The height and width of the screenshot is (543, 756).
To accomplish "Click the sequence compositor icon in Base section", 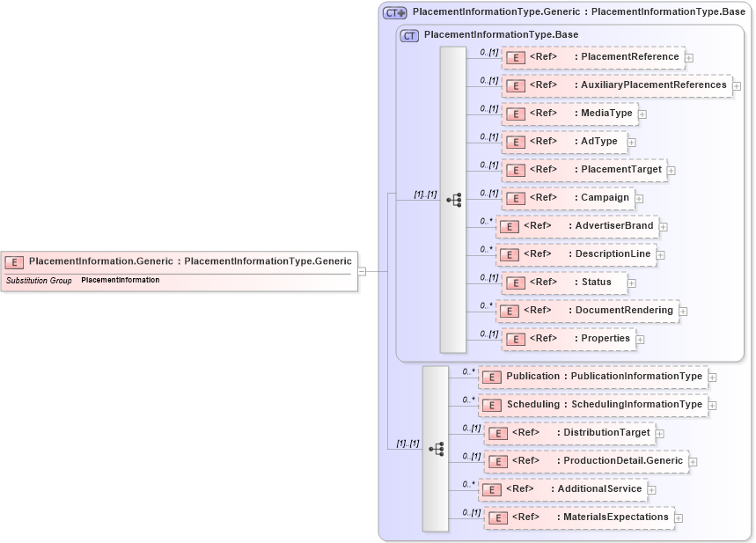I will (x=456, y=200).
